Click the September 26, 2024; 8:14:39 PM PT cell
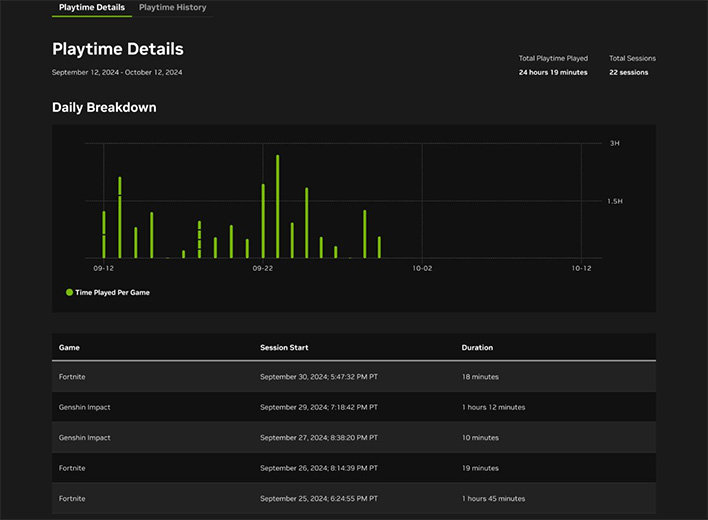This screenshot has height=520, width=708. pos(319,468)
